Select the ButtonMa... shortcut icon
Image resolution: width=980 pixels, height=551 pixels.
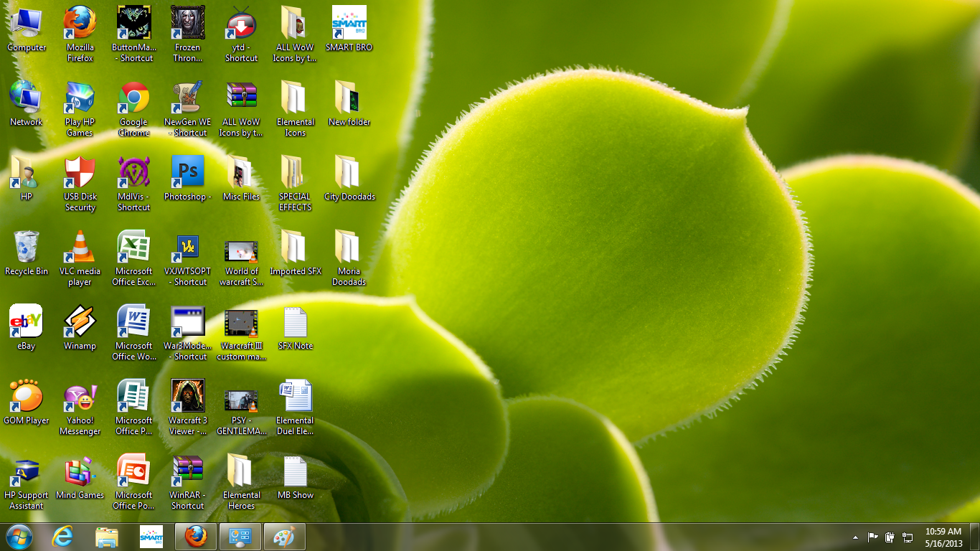[134, 34]
